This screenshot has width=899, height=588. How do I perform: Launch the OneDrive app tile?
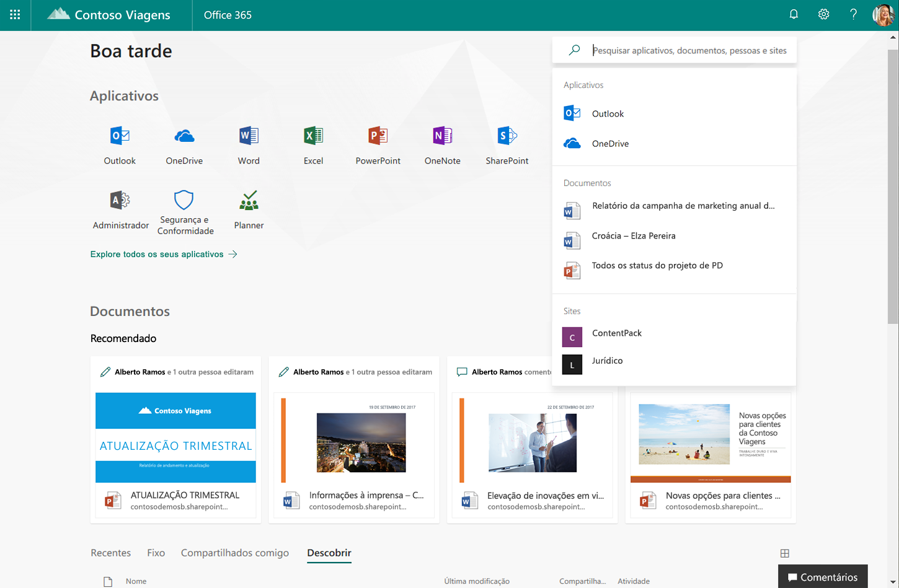184,145
